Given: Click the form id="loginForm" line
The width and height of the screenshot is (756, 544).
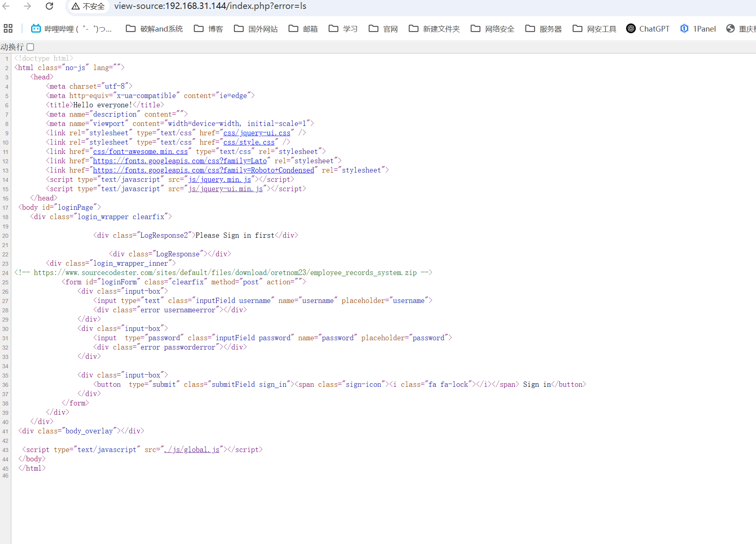Looking at the screenshot, I should 184,282.
